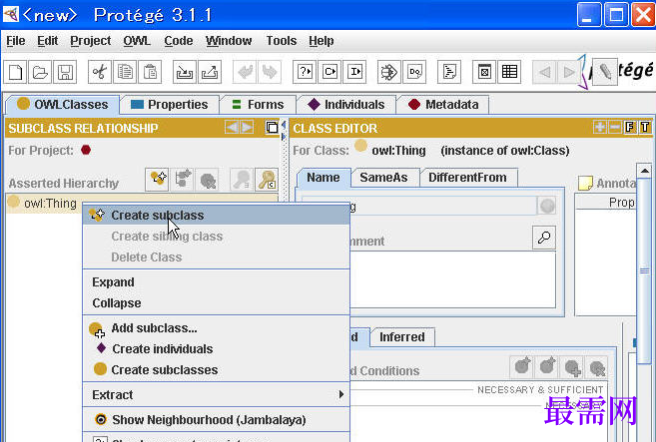Click the run ontology tests gear icon
The image size is (656, 442).
click(389, 72)
